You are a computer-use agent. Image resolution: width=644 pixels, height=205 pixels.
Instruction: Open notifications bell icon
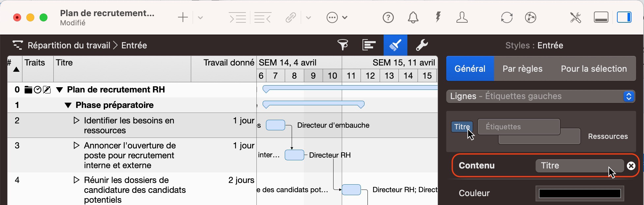pos(413,17)
